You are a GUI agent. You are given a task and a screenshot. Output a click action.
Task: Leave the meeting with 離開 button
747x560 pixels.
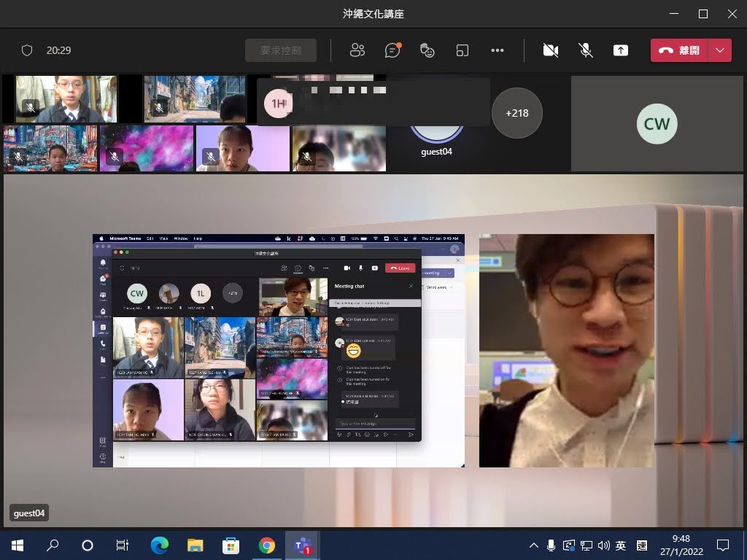coord(679,50)
